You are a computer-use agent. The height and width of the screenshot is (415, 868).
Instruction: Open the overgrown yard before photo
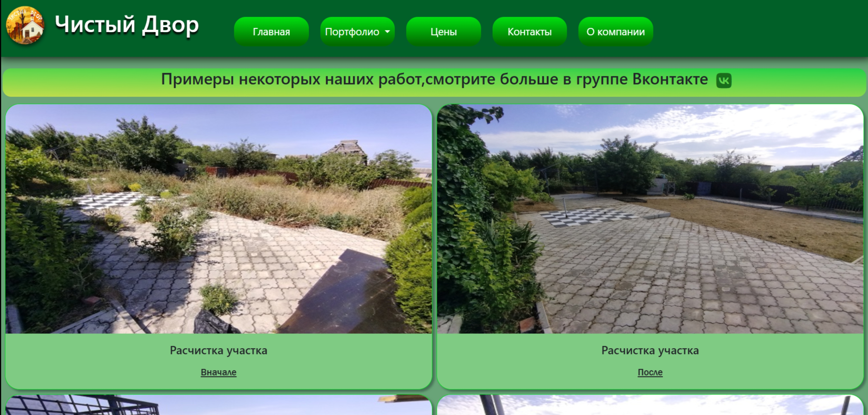click(219, 219)
